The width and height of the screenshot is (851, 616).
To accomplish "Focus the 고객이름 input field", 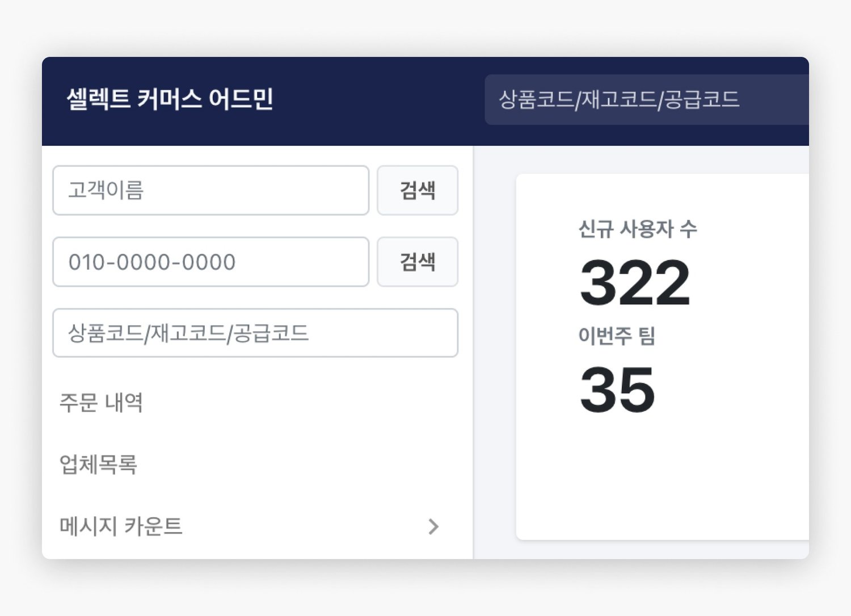I will pos(210,191).
